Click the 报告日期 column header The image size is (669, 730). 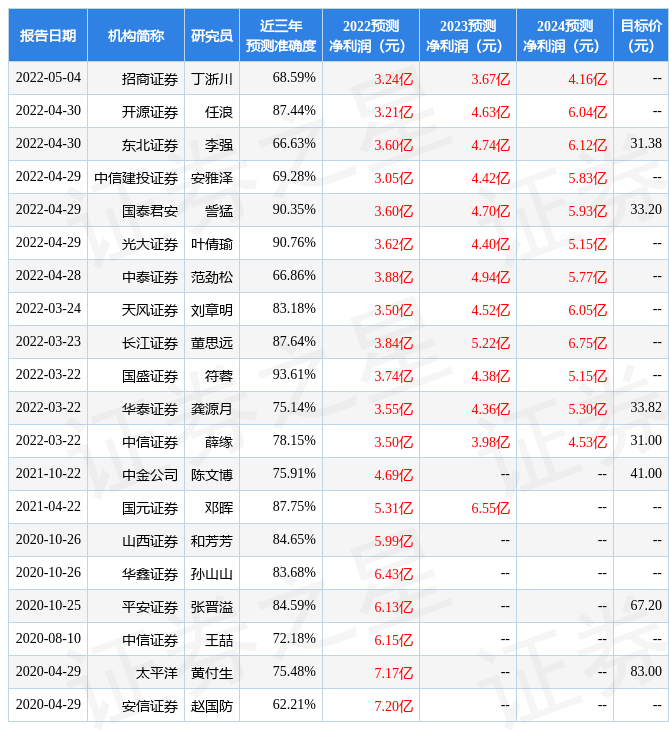[x=48, y=35]
